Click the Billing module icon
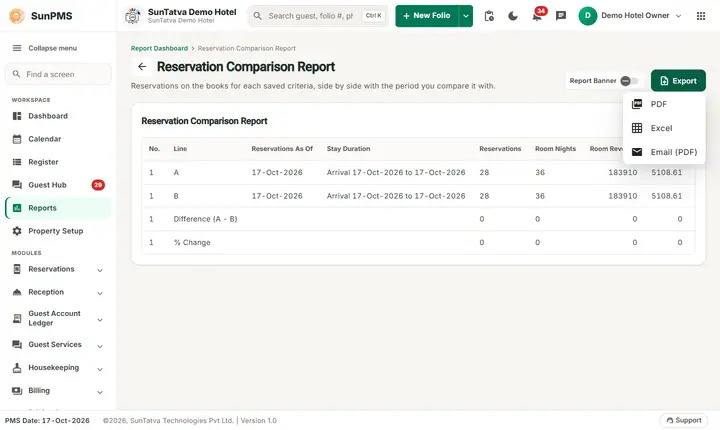Viewport: 720px width, 430px height. tap(17, 390)
